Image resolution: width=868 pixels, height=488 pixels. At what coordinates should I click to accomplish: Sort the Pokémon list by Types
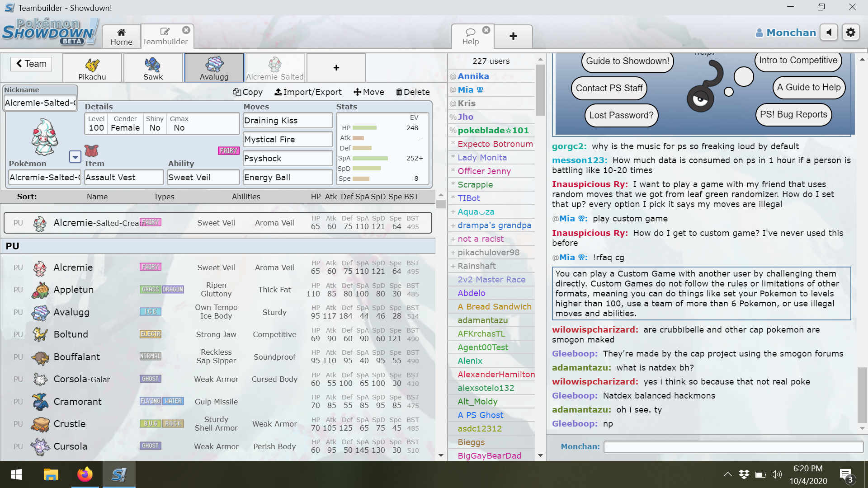pos(164,197)
